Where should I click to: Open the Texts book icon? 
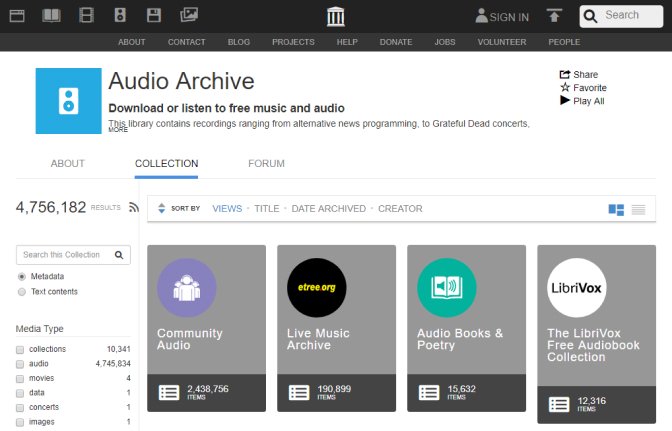coord(51,15)
